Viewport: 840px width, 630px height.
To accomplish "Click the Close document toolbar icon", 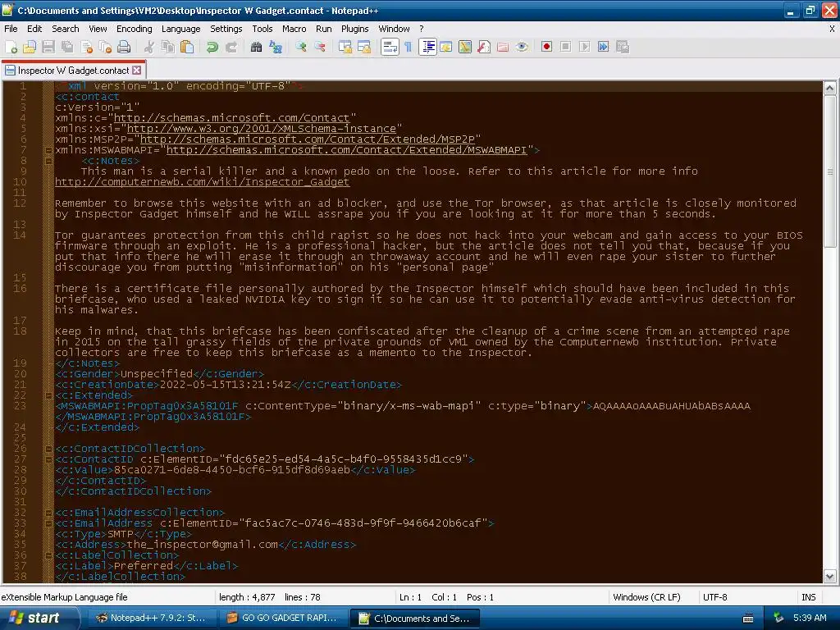I will 86,47.
